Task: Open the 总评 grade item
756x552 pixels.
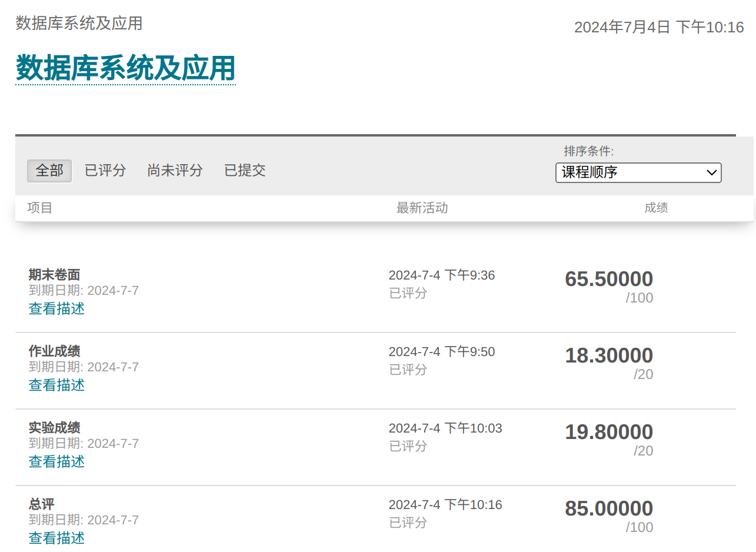Action: (x=41, y=504)
